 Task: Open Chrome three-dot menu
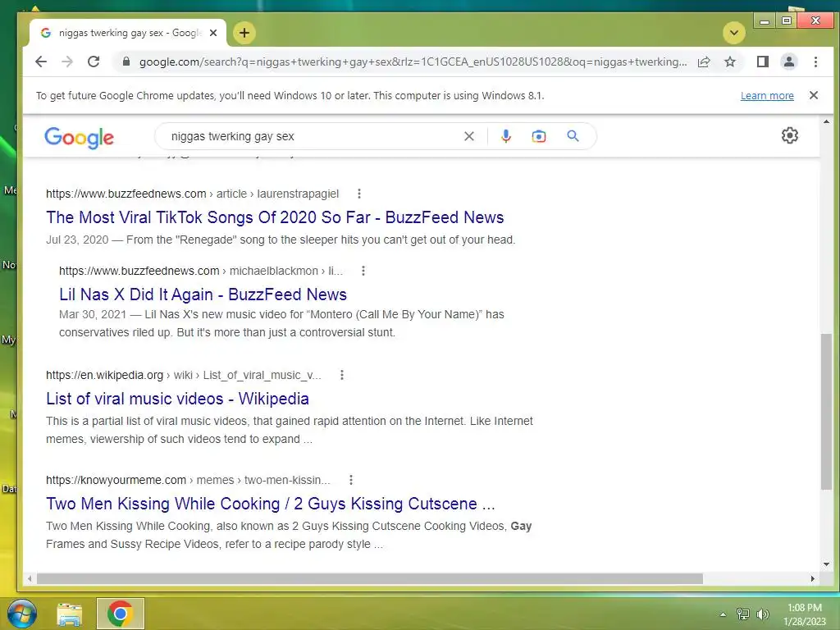pyautogui.click(x=815, y=62)
